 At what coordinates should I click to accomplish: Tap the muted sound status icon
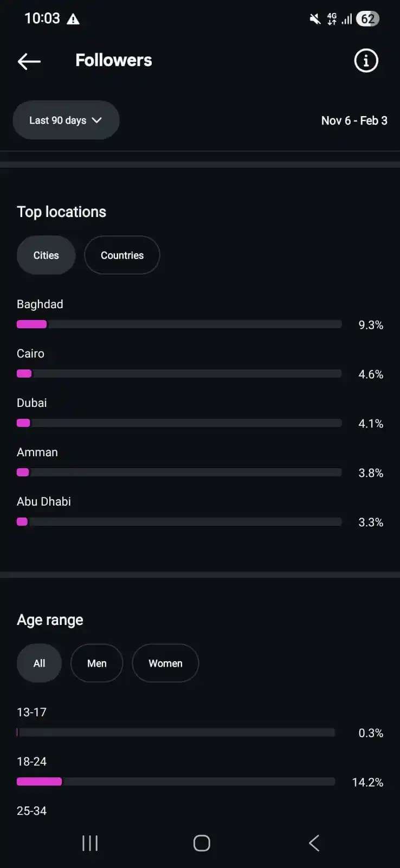[x=314, y=20]
